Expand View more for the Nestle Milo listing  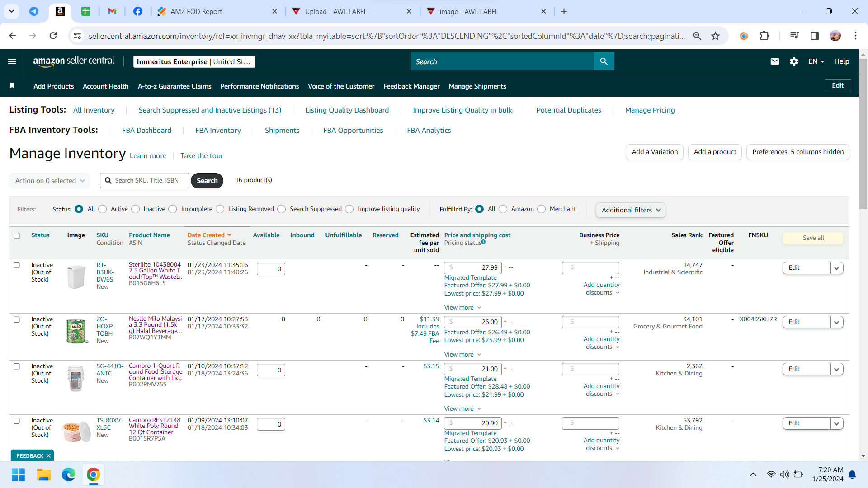(x=462, y=354)
